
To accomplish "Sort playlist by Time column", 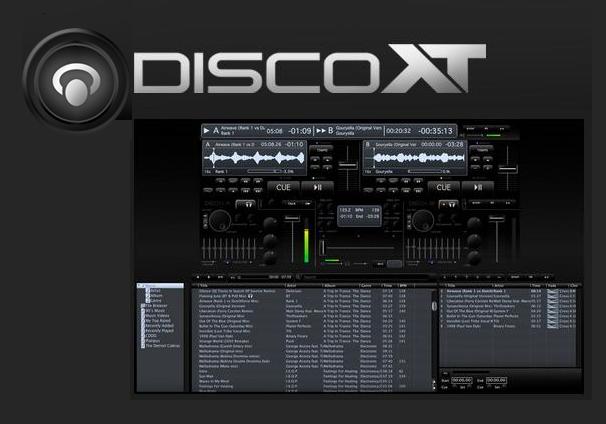I will 538,286.
